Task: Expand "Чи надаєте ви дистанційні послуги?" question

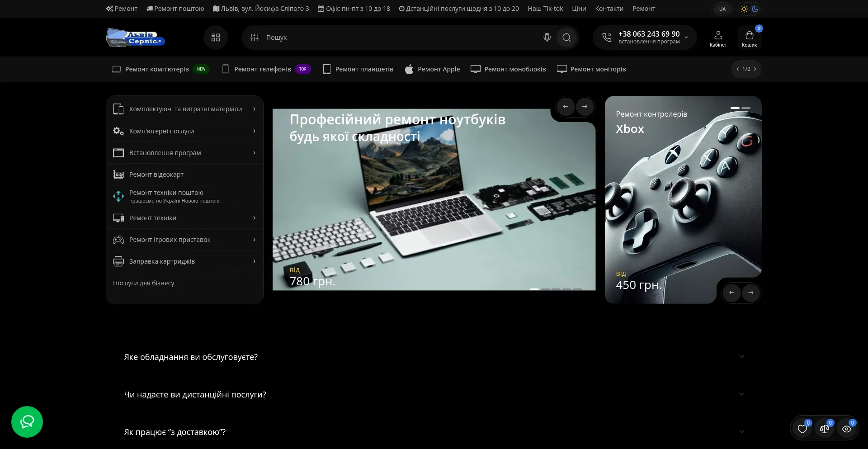Action: [434, 394]
